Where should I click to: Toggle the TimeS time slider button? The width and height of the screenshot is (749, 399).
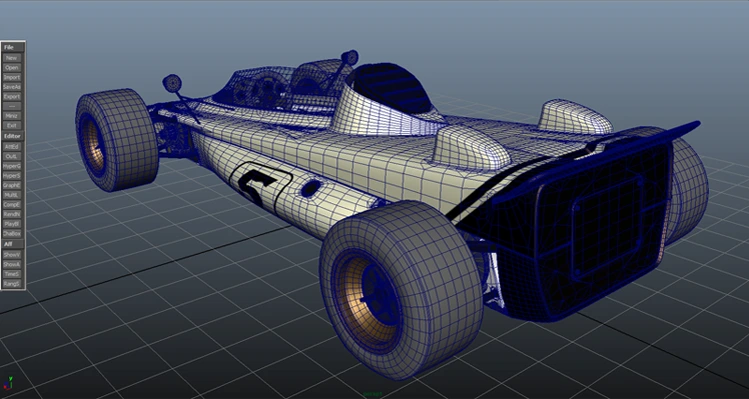tap(11, 274)
